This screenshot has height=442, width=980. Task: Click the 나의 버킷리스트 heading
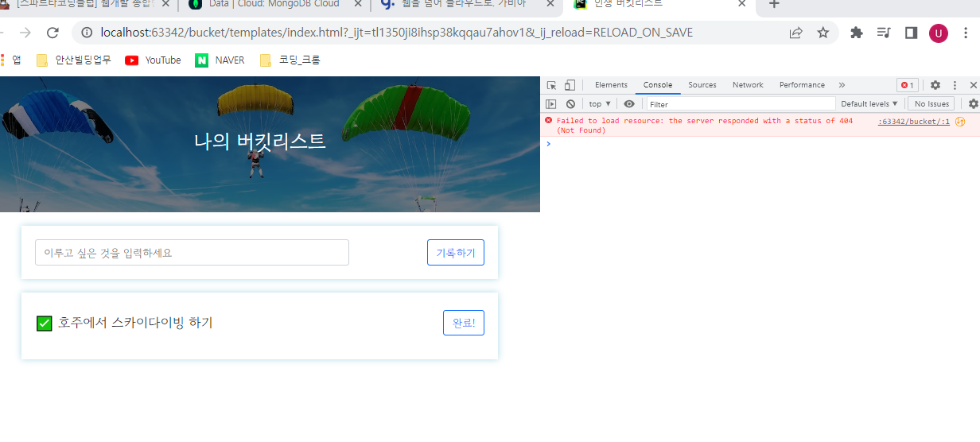pos(260,142)
